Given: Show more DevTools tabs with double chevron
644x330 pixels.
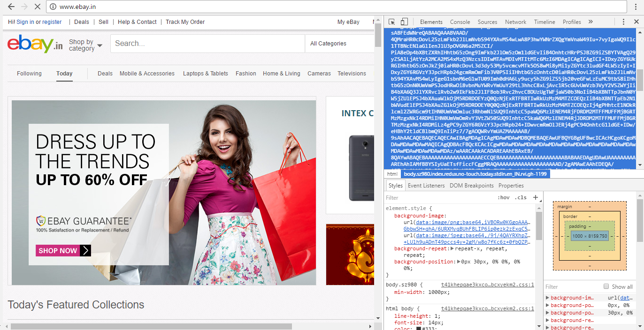Looking at the screenshot, I should click(590, 22).
